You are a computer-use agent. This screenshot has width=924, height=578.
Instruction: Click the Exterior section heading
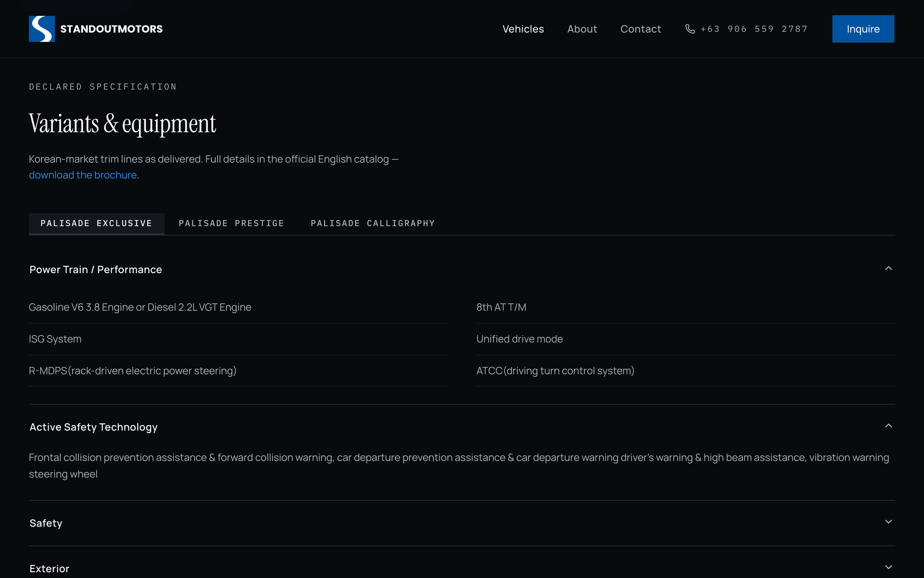(x=49, y=569)
